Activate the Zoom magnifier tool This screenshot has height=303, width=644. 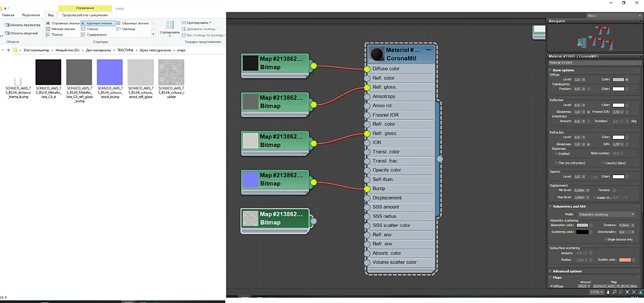(x=615, y=292)
